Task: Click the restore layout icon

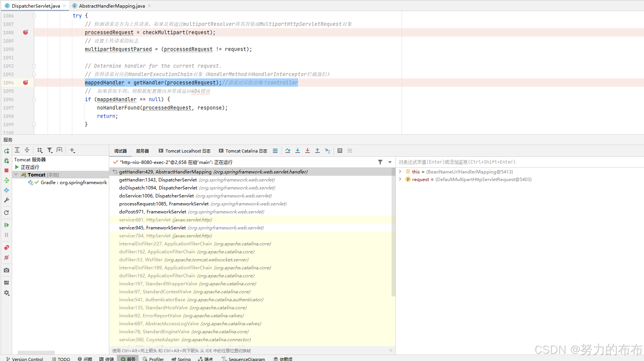Action: 6,283
